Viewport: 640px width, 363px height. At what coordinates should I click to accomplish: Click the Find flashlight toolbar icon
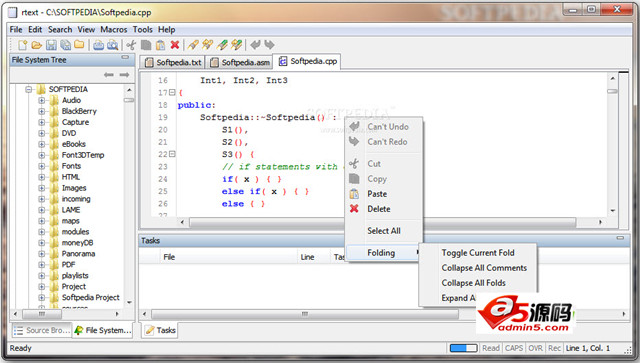(x=193, y=45)
